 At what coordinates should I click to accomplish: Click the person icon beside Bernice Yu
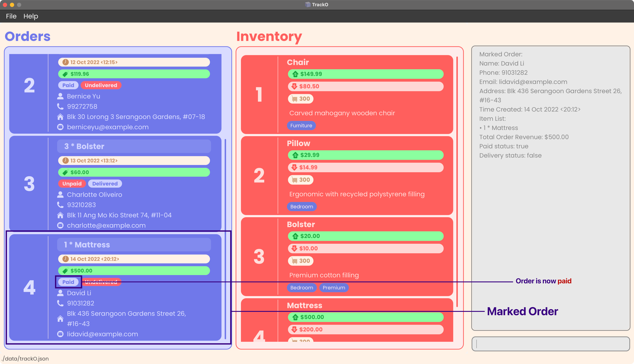click(x=60, y=96)
